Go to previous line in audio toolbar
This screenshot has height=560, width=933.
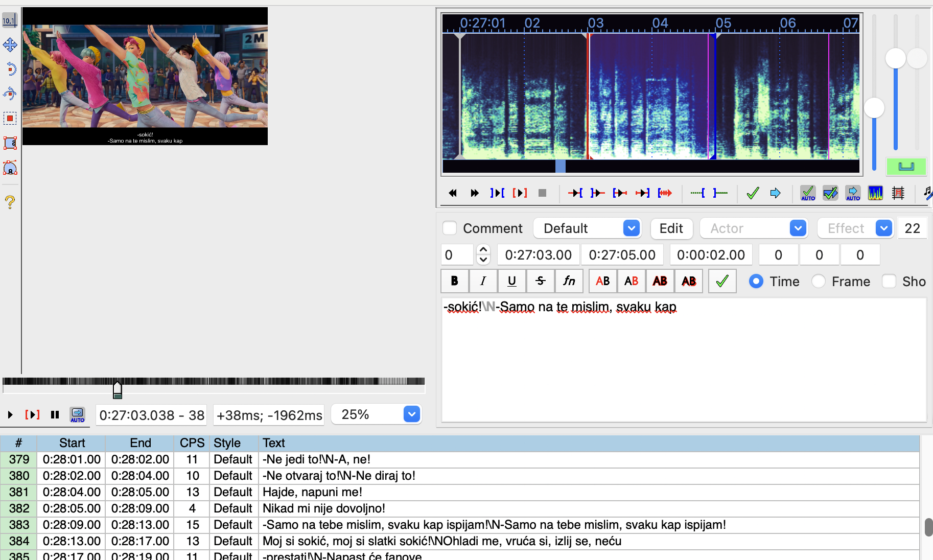pyautogui.click(x=453, y=193)
